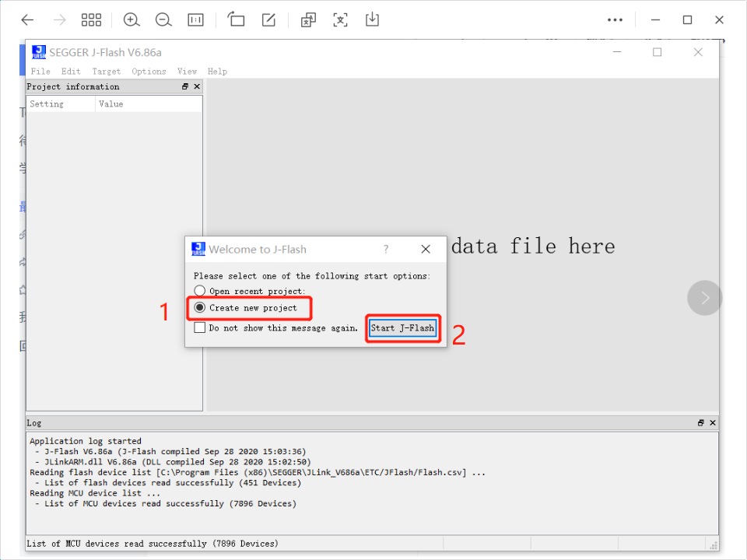Open the File menu
Viewport: 747px width, 560px height.
[x=40, y=72]
